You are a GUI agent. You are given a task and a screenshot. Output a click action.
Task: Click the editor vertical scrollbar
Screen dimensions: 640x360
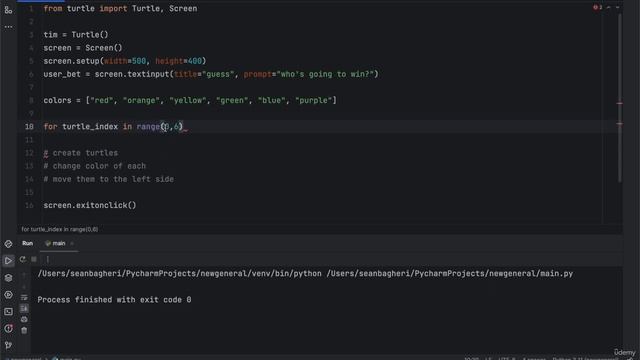(620, 98)
